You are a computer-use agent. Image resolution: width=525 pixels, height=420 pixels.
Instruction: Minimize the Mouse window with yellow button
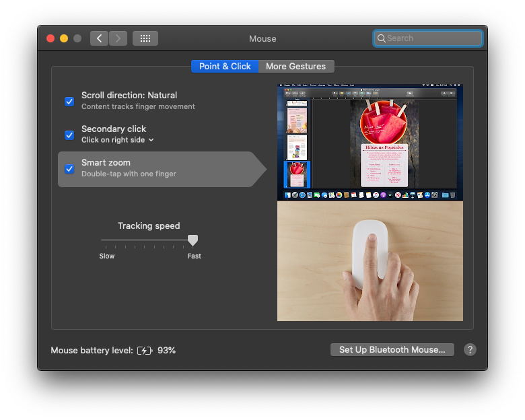click(x=64, y=38)
